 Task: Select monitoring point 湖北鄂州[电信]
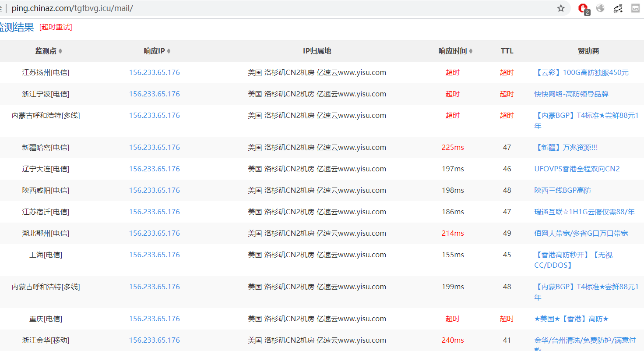(x=46, y=234)
